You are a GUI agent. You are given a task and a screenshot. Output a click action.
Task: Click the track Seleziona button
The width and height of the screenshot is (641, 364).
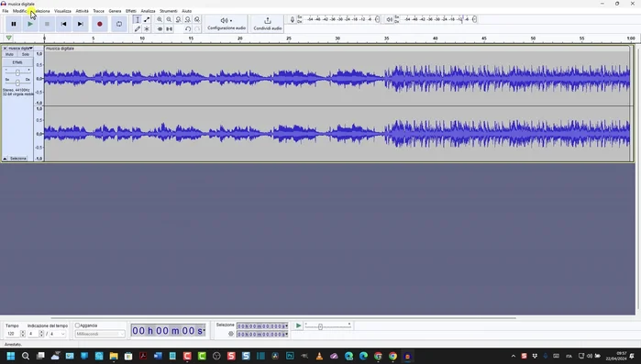pos(18,159)
